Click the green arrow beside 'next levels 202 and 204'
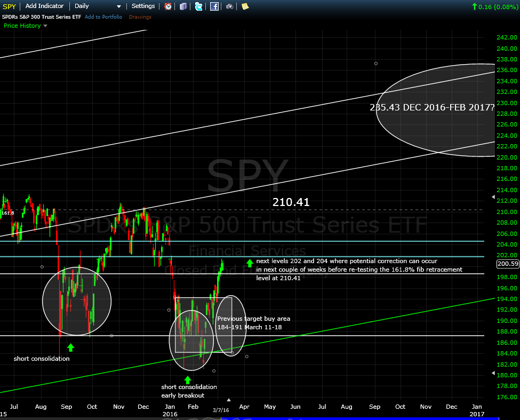The height and width of the screenshot is (420, 520). click(x=250, y=264)
